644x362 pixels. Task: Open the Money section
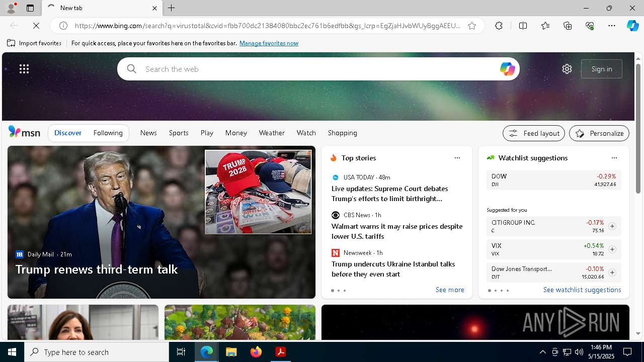236,133
